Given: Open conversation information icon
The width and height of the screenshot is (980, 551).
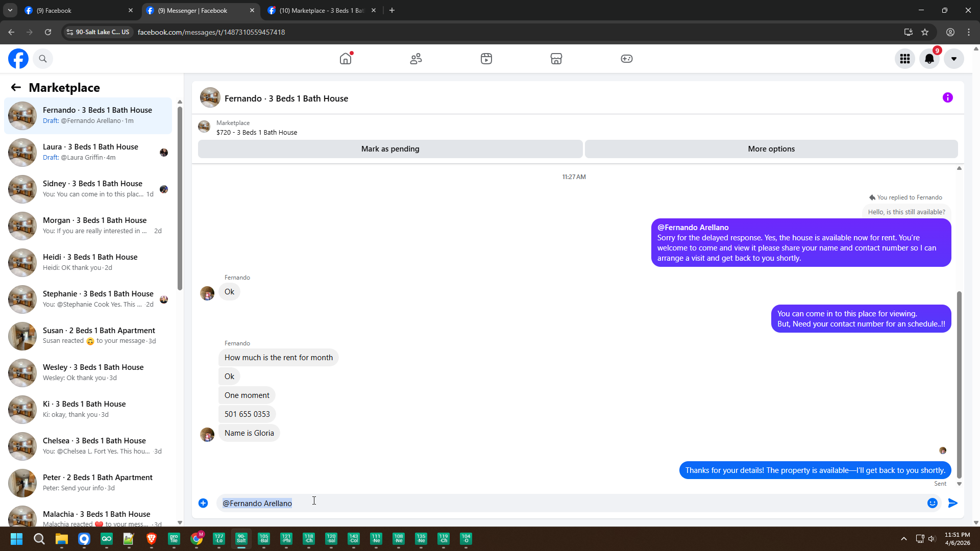Looking at the screenshot, I should point(948,97).
